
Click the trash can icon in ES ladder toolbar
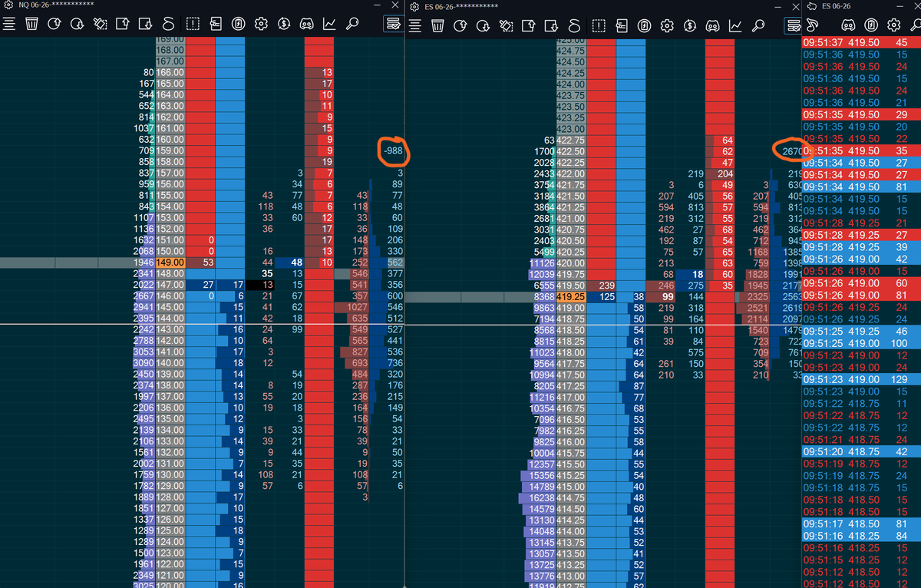click(x=437, y=25)
